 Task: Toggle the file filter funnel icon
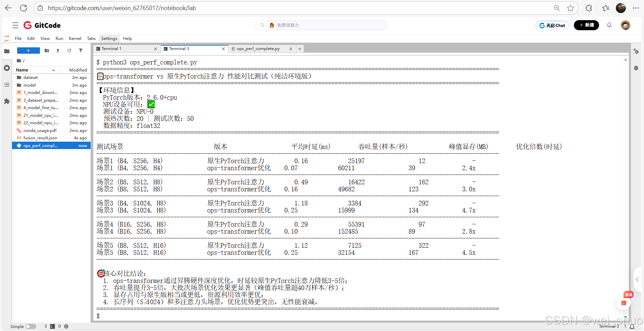(x=81, y=51)
